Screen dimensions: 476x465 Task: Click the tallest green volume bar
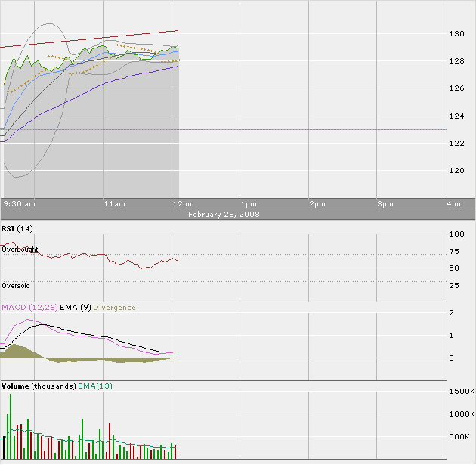11,426
